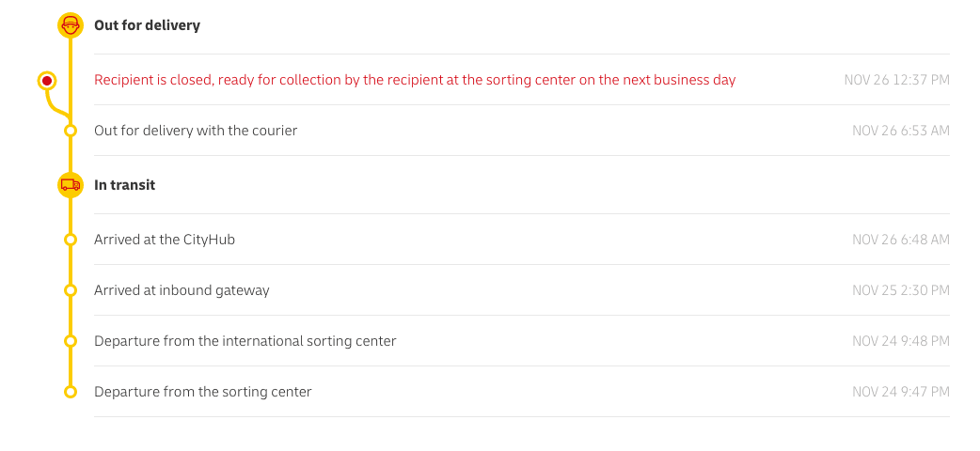The height and width of the screenshot is (451, 980).
Task: Click the courier icon beside Out for delivery
Action: (x=71, y=25)
